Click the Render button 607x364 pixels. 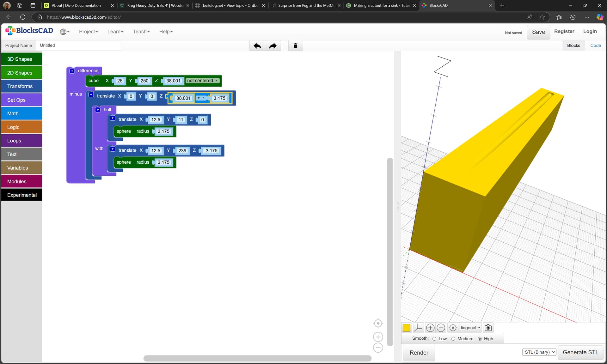click(419, 353)
